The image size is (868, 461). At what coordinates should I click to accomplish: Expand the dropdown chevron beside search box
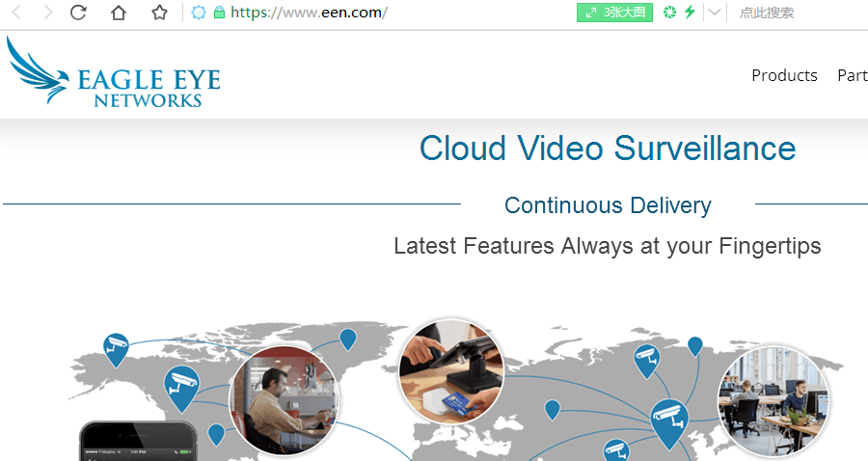[x=715, y=13]
